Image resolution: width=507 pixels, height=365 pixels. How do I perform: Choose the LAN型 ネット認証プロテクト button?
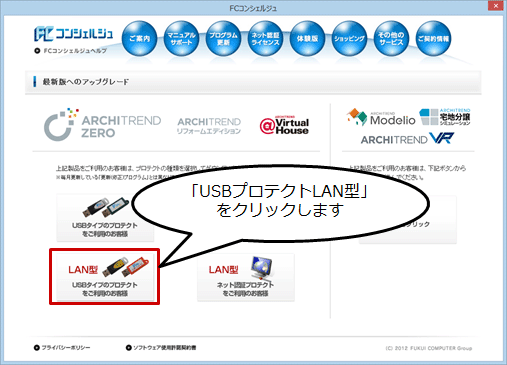(246, 277)
